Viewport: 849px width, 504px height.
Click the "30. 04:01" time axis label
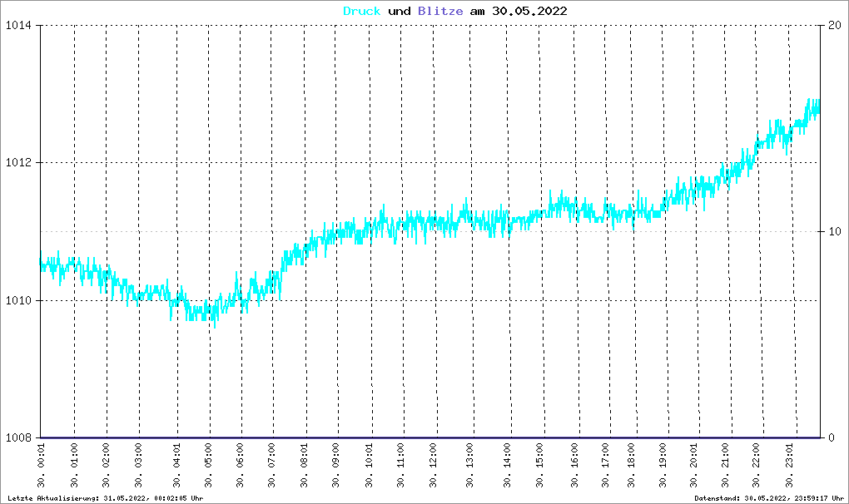[x=177, y=466]
